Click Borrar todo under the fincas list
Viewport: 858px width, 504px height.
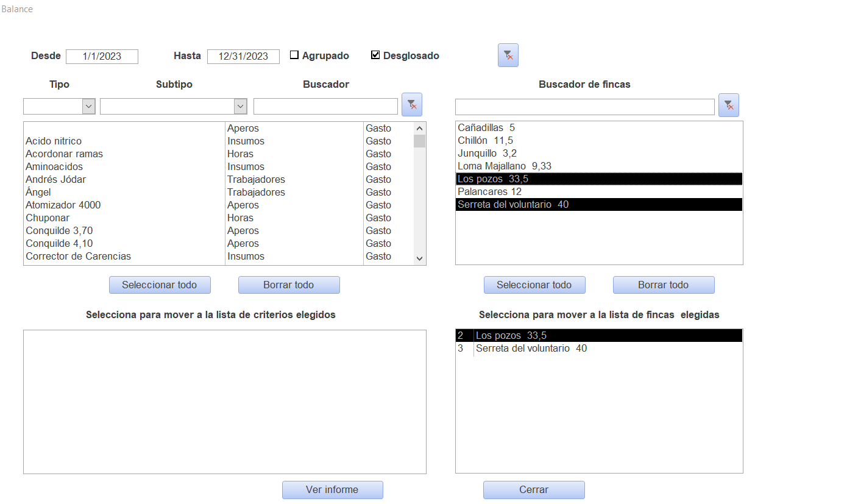click(x=664, y=285)
